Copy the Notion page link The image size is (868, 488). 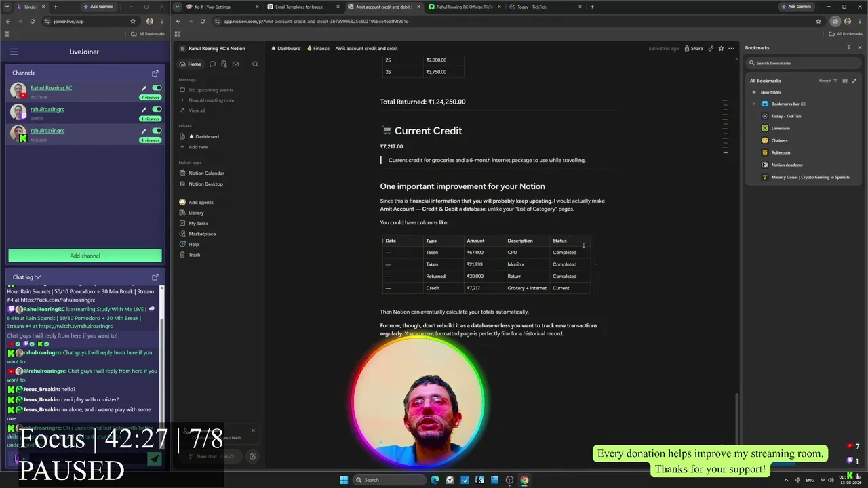pyautogui.click(x=711, y=49)
